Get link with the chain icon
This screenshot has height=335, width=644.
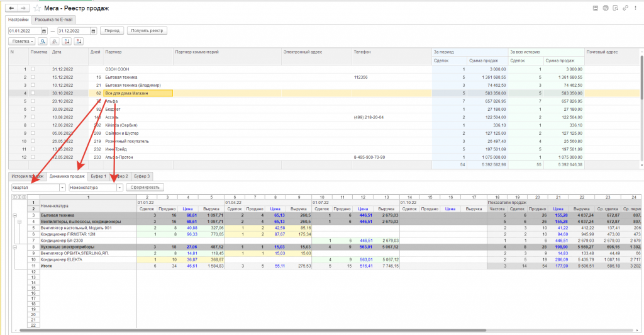pos(626,8)
